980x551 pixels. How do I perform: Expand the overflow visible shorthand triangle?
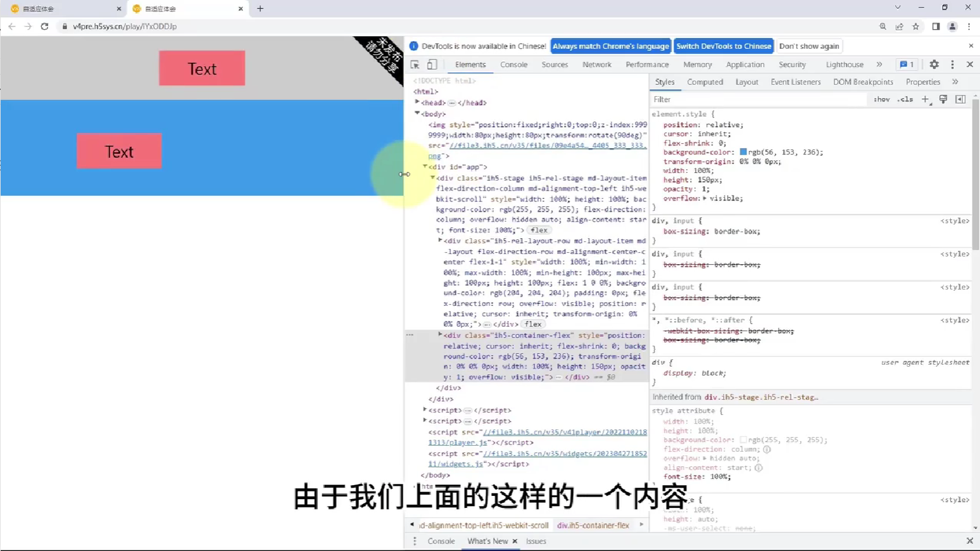[705, 198]
